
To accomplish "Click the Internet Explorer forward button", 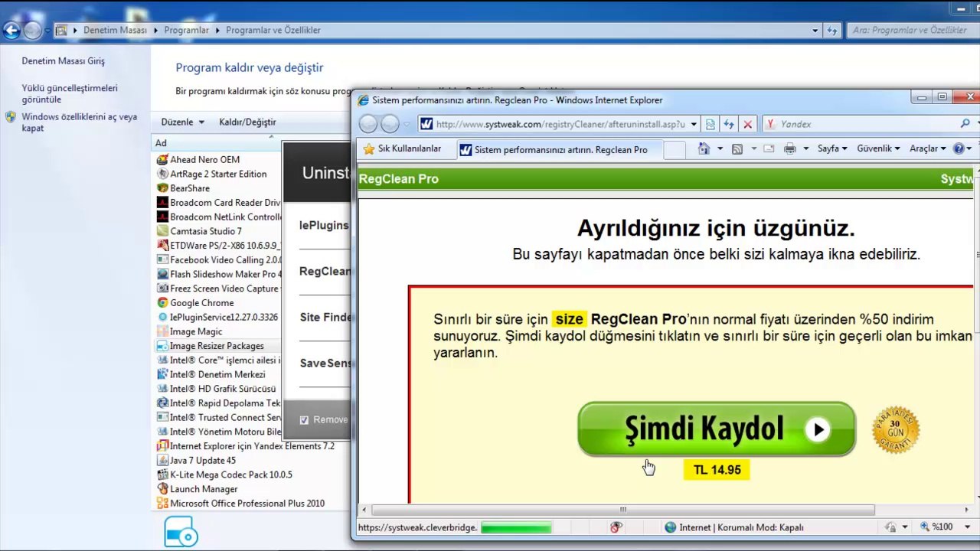I will (x=390, y=124).
